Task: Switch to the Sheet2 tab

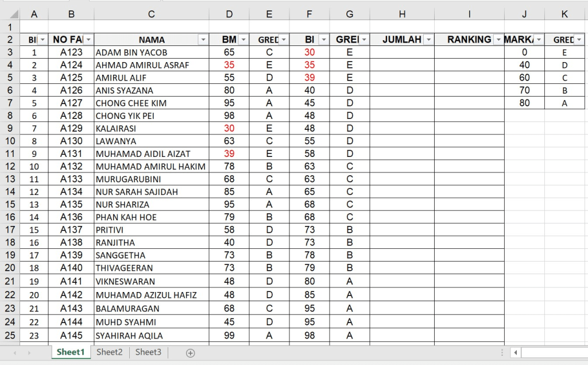Action: click(x=109, y=352)
